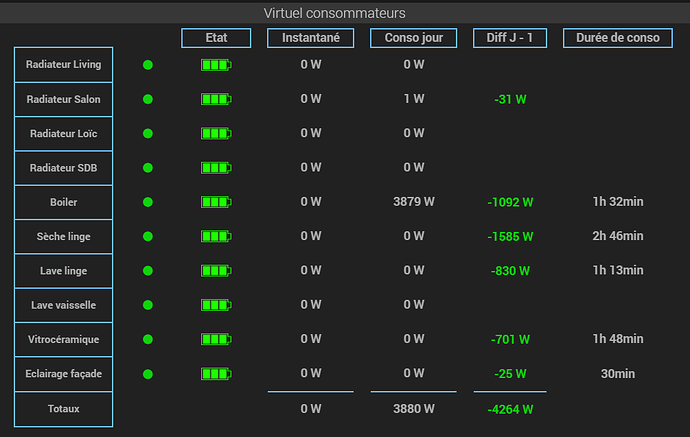Click the battery icon in Radiateur Loïc row
The width and height of the screenshot is (690, 437).
pyautogui.click(x=216, y=134)
